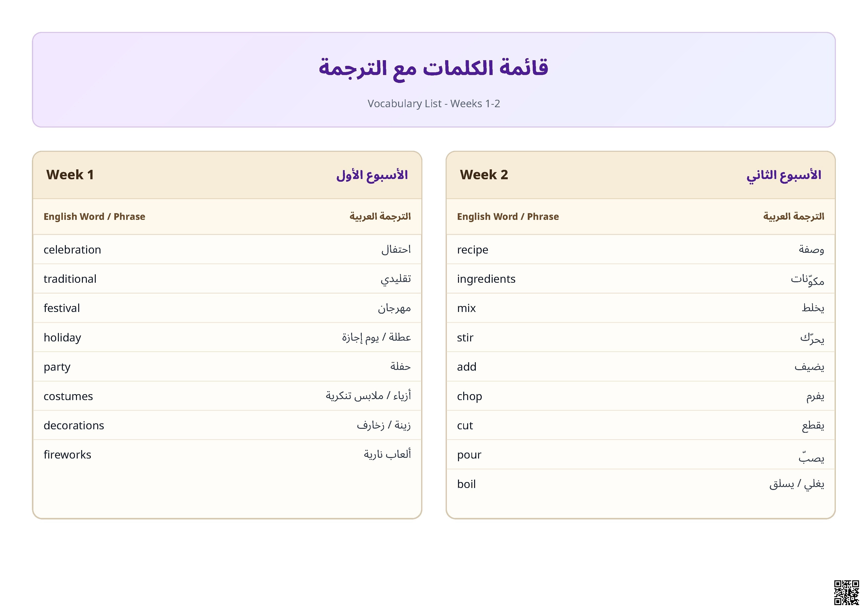
Task: Select the word 'chop'
Action: (x=470, y=397)
